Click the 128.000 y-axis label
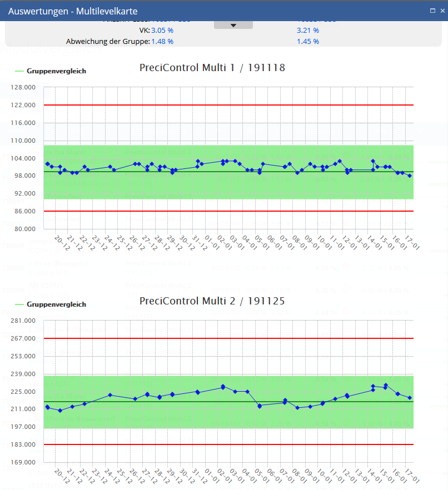 tap(23, 88)
